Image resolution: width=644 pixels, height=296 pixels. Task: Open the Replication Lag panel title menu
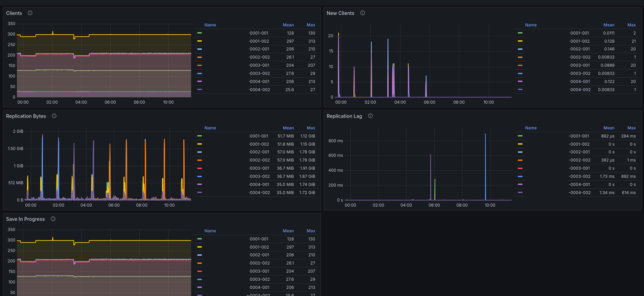(344, 116)
